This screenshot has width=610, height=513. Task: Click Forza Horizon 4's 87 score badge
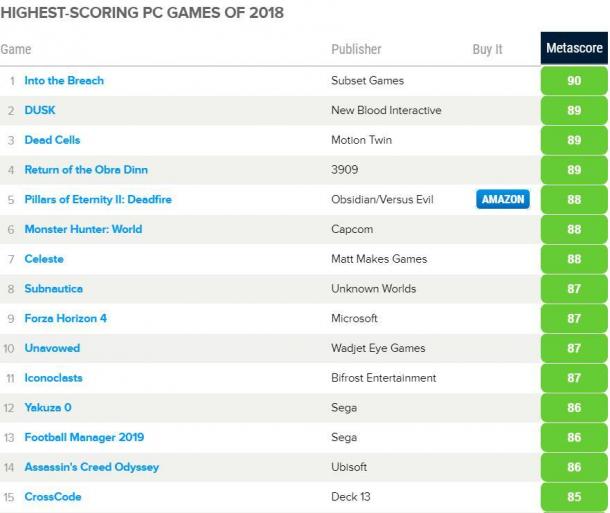coord(574,319)
